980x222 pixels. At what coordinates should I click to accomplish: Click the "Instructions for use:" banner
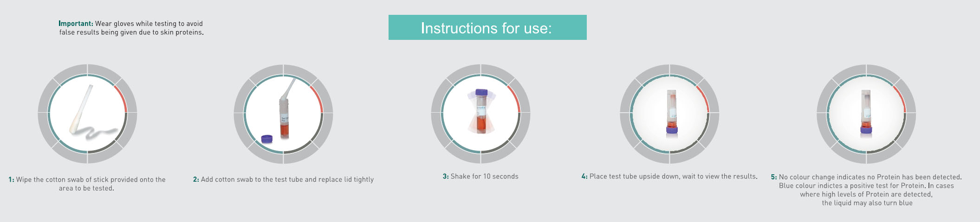click(487, 28)
